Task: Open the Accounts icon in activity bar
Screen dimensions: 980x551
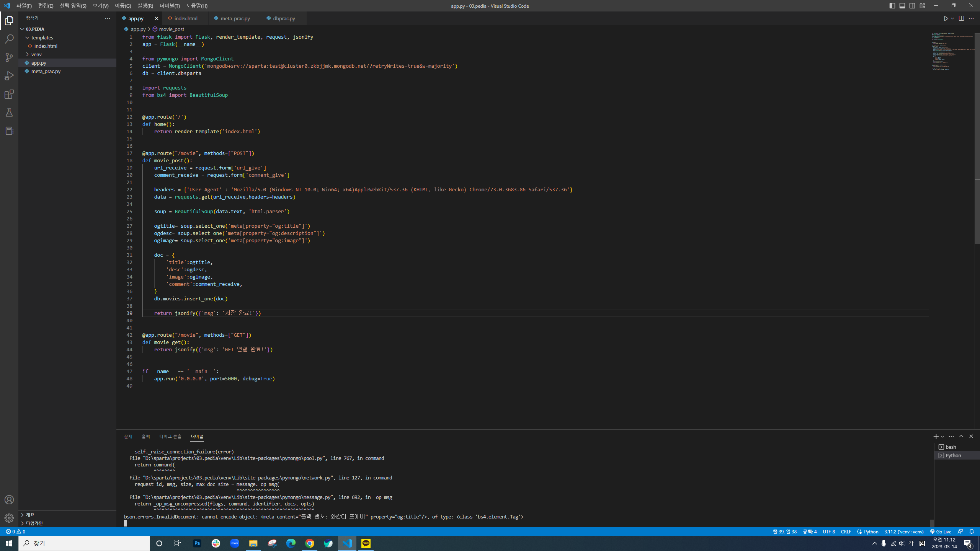Action: [9, 500]
